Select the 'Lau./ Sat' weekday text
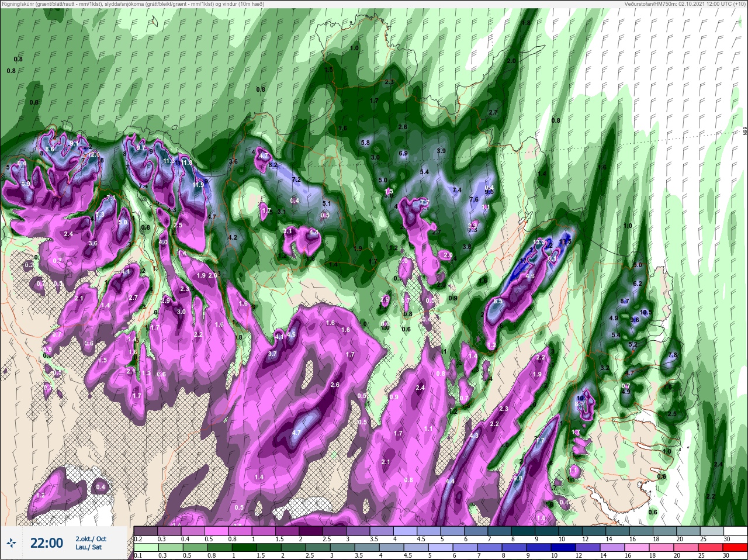Image resolution: width=748 pixels, height=560 pixels. 88,548
